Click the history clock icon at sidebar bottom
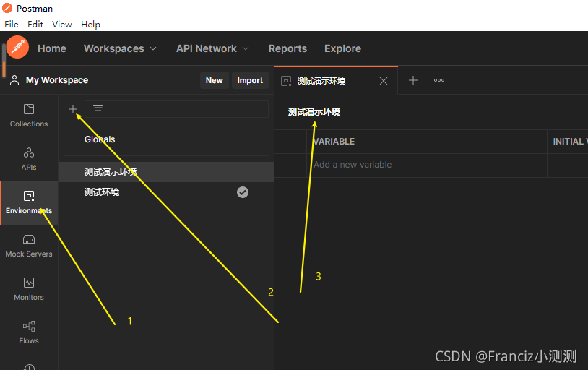The height and width of the screenshot is (370, 588). (29, 367)
